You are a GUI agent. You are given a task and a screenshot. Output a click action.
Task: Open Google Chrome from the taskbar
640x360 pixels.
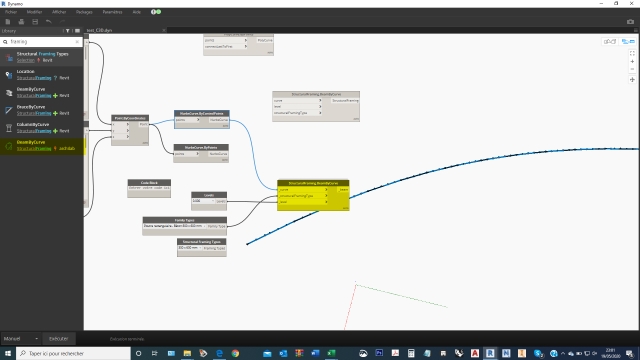(x=235, y=353)
